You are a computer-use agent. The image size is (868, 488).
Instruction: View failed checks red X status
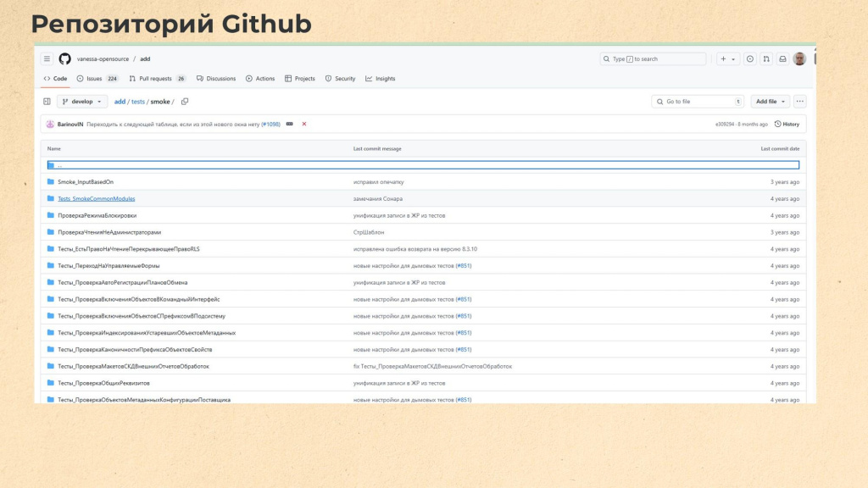pyautogui.click(x=304, y=124)
